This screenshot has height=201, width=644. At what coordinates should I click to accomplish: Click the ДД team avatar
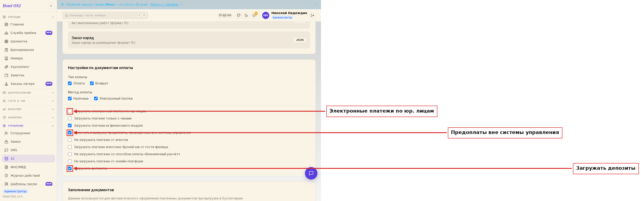tap(225, 15)
